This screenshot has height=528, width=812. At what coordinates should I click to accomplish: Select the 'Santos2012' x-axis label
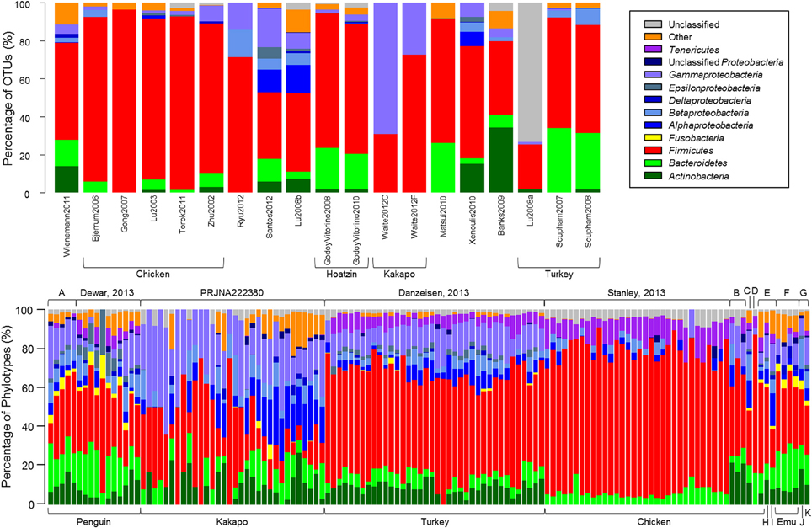point(270,217)
